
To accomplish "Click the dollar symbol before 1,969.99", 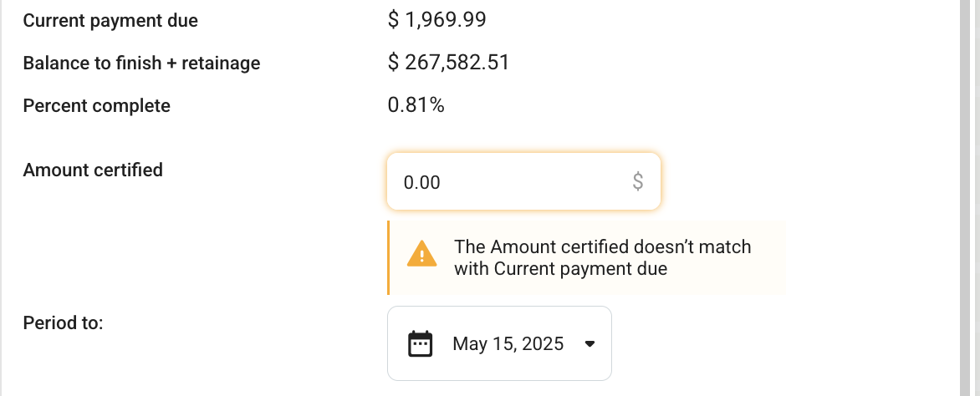I will tap(393, 20).
